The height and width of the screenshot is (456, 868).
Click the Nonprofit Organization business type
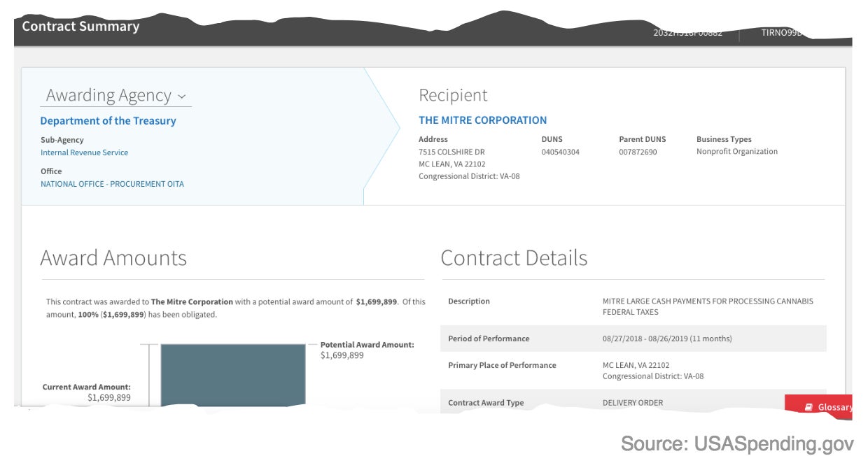pyautogui.click(x=737, y=152)
